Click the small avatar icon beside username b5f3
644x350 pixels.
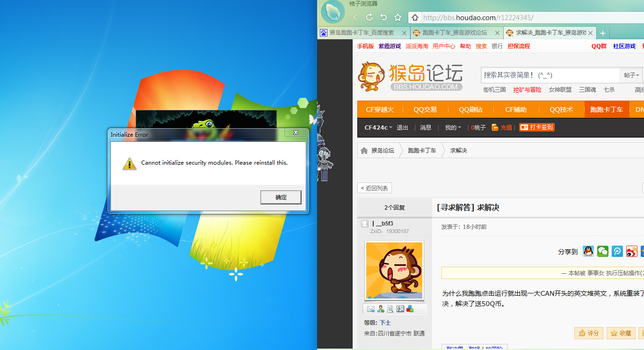click(x=365, y=224)
